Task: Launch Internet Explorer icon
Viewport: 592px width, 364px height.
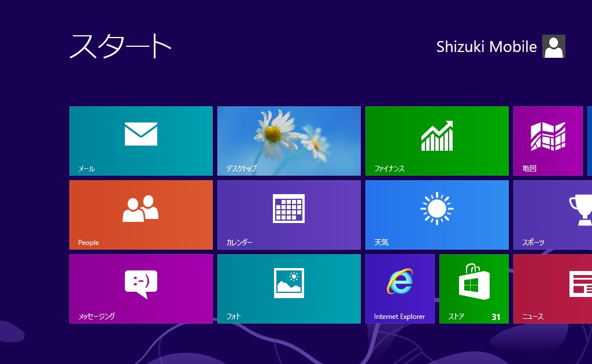Action: (x=400, y=281)
